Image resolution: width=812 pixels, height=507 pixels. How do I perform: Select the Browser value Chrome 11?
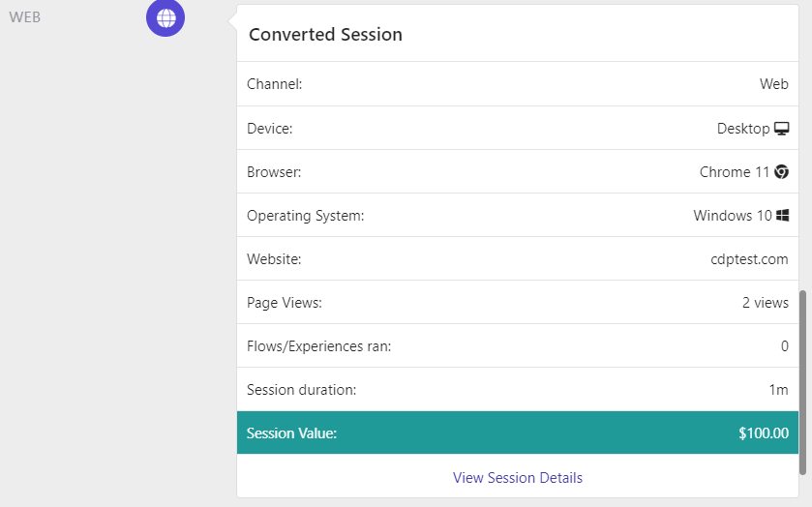[735, 172]
